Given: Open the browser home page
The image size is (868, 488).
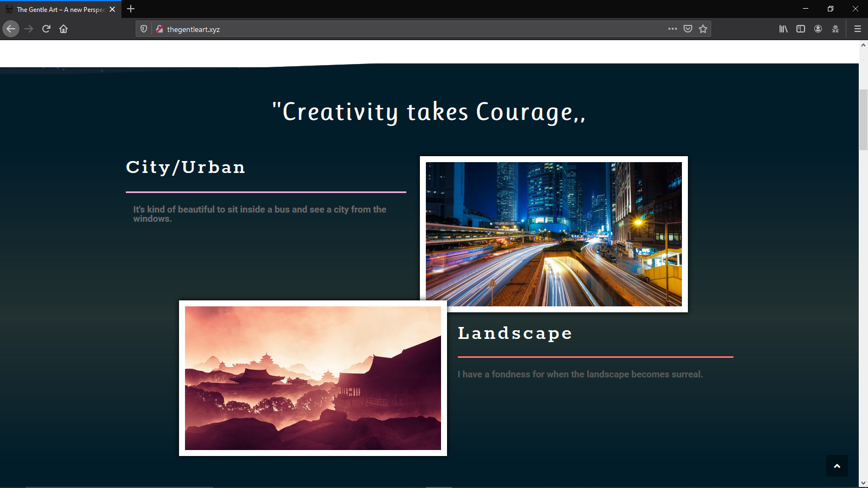Looking at the screenshot, I should coord(63,29).
